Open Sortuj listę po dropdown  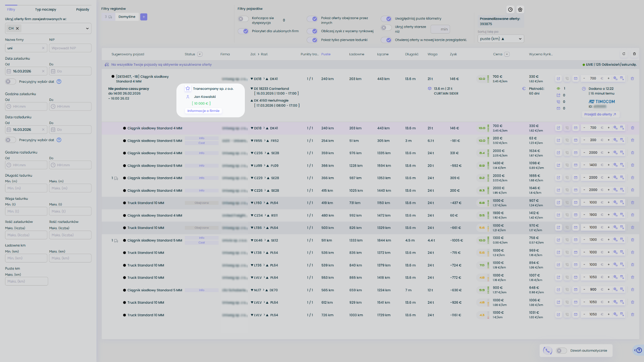tap(500, 39)
